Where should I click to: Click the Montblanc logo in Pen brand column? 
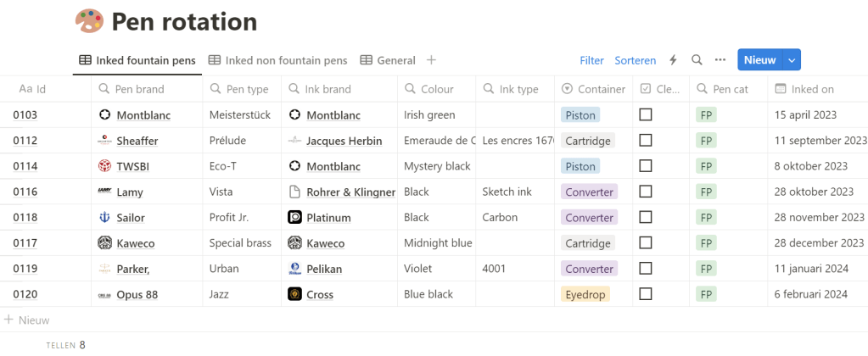104,115
